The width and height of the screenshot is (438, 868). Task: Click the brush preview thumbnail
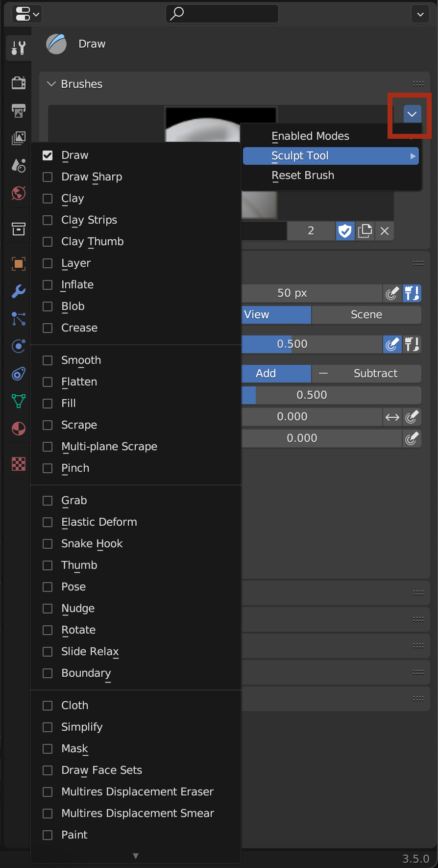point(220,125)
